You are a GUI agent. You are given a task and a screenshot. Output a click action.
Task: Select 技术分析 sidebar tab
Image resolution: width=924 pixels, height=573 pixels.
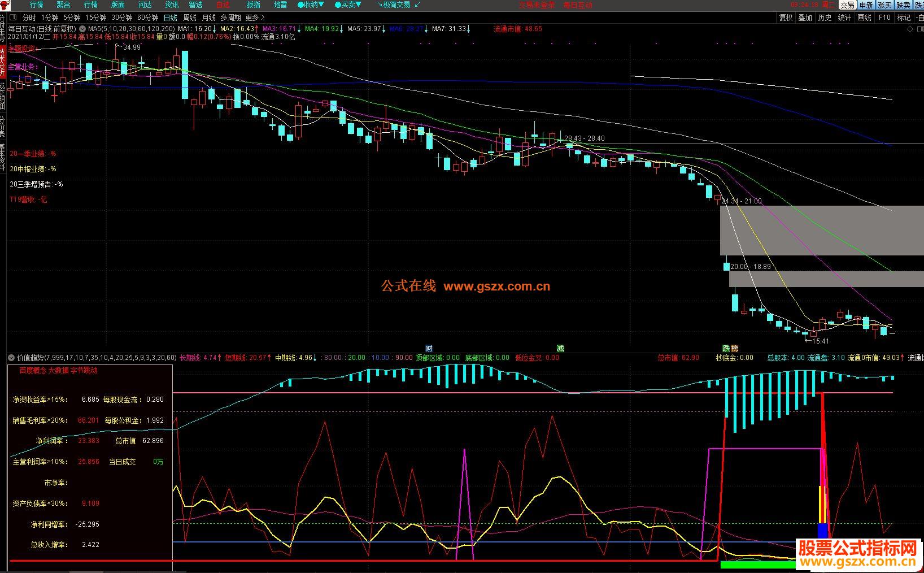pos(3,62)
